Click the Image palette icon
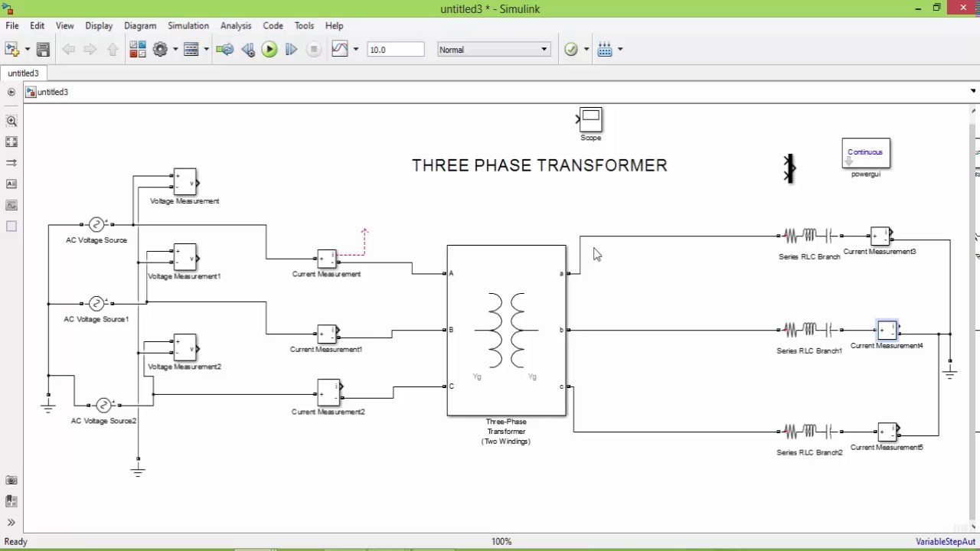 (11, 205)
